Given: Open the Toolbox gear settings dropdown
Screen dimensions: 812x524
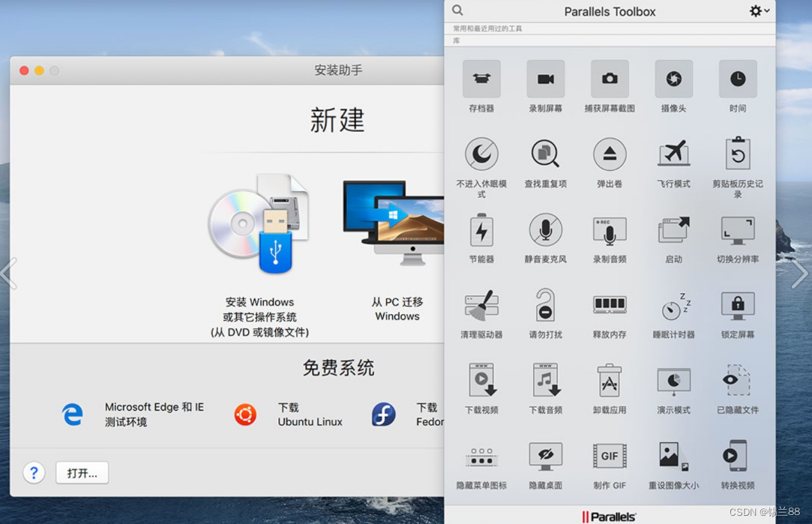Looking at the screenshot, I should [x=759, y=11].
